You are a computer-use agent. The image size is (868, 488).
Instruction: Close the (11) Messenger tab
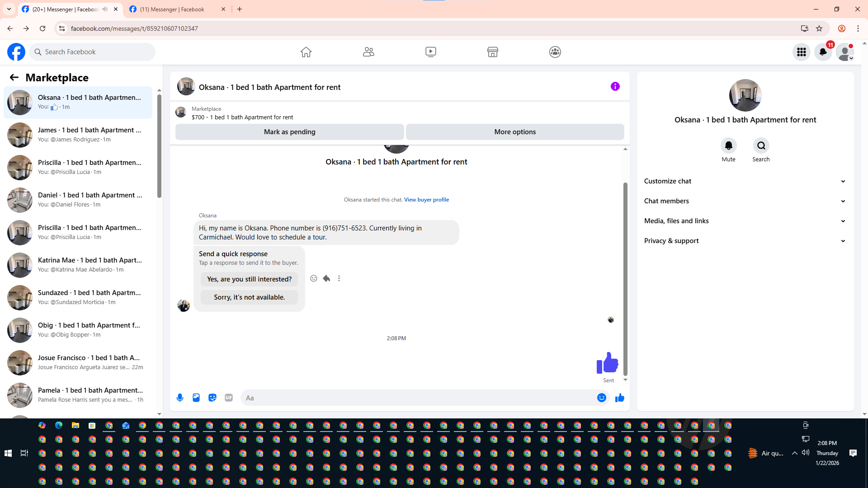pos(223,9)
